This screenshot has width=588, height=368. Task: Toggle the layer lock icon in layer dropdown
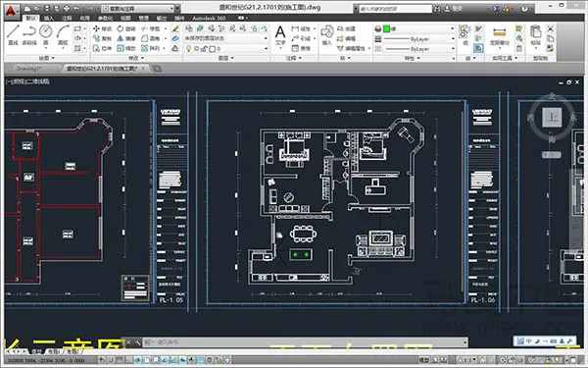(204, 49)
